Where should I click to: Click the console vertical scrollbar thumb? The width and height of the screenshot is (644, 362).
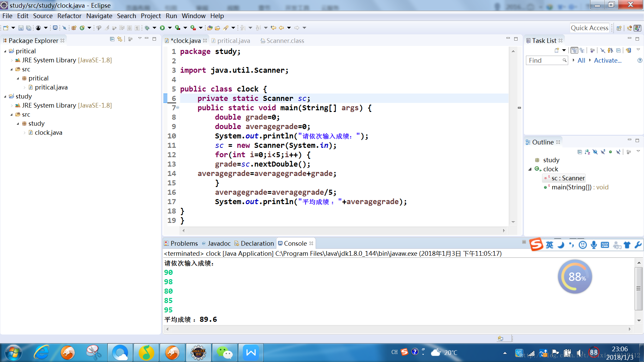point(638,288)
